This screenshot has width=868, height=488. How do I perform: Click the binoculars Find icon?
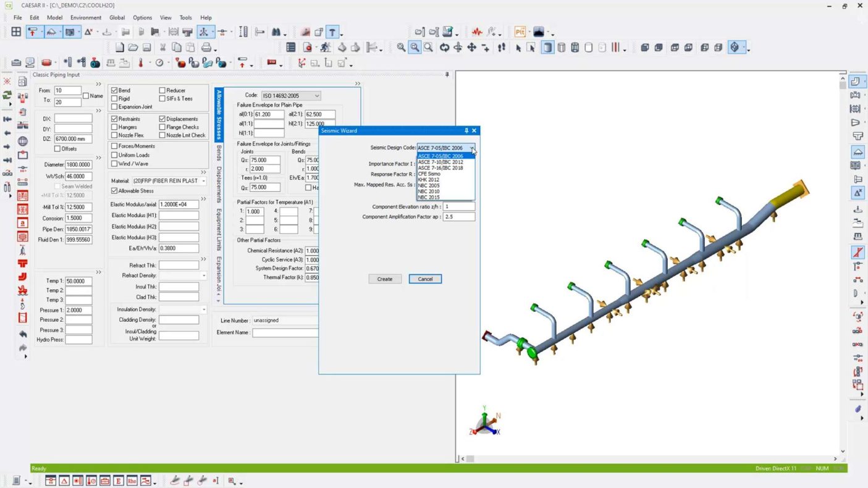pos(276,32)
